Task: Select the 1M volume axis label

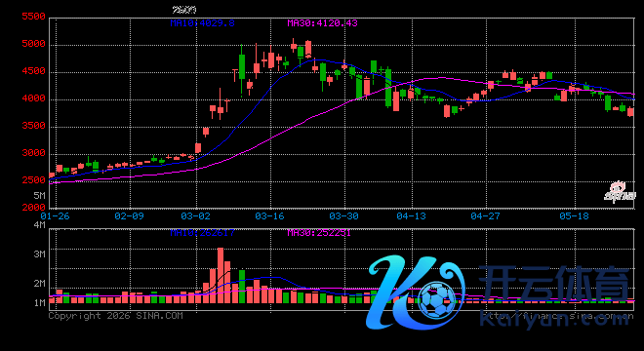Action: click(x=39, y=303)
